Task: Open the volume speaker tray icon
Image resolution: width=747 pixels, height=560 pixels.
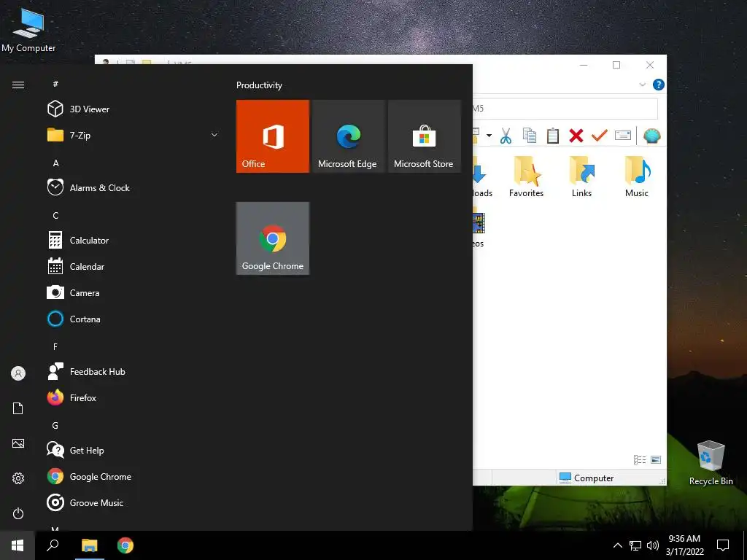Action: (x=653, y=545)
